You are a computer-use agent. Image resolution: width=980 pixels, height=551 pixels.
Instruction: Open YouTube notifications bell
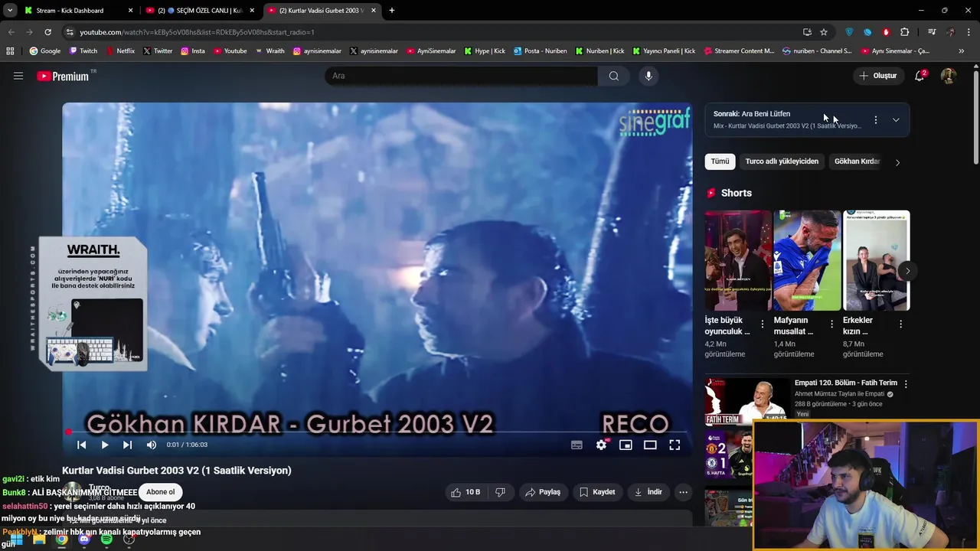(x=920, y=76)
